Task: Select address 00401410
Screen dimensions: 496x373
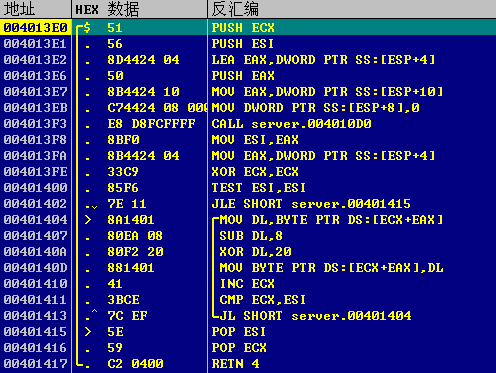Action: point(35,284)
